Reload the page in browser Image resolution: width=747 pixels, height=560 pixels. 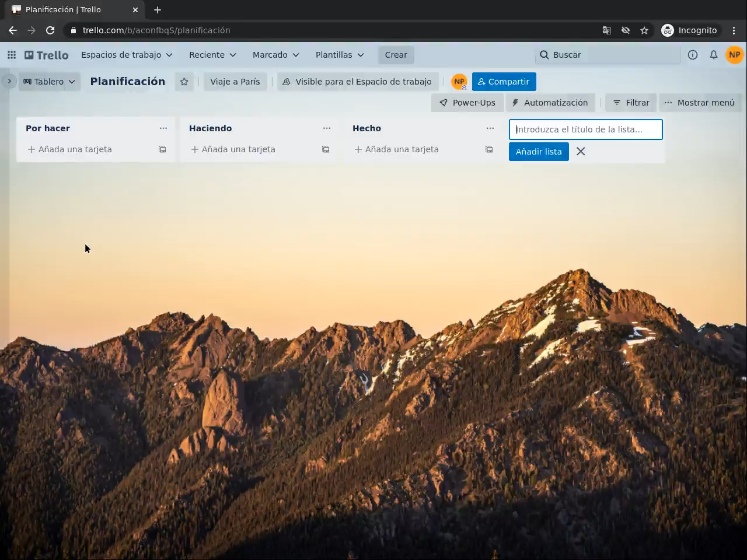tap(50, 30)
